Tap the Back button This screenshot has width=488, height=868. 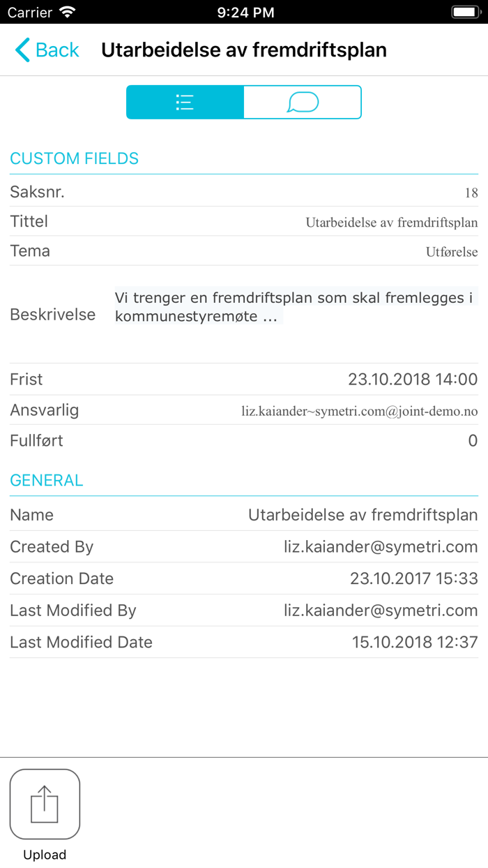click(x=46, y=50)
